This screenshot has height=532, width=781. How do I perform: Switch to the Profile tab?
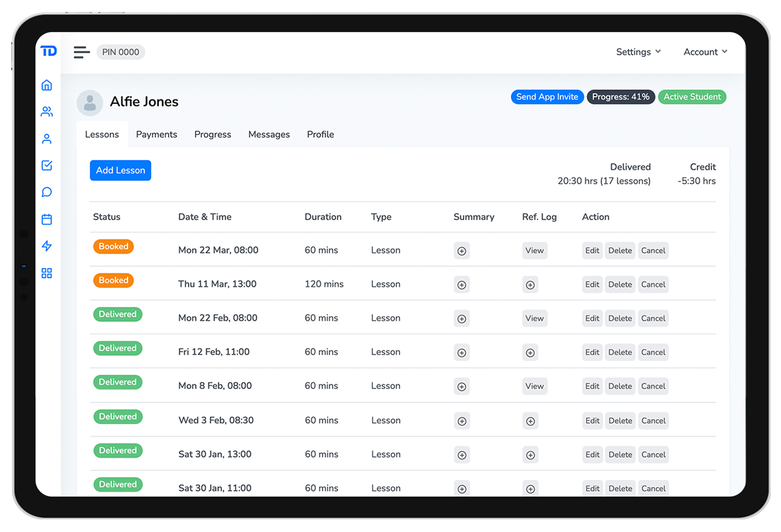320,134
